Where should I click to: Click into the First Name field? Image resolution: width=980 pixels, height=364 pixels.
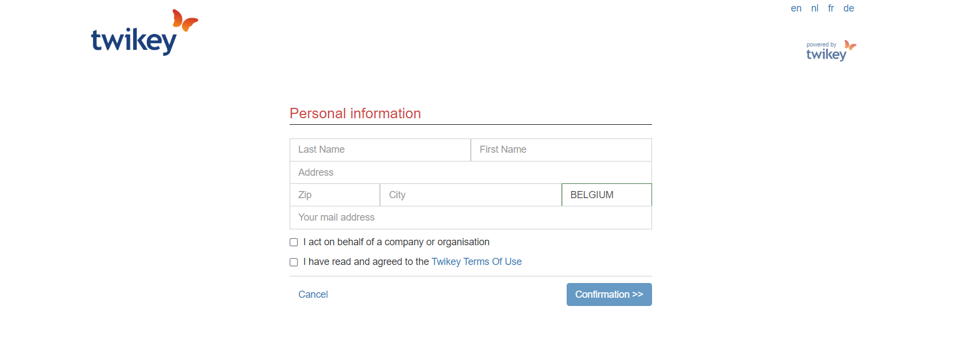point(561,150)
